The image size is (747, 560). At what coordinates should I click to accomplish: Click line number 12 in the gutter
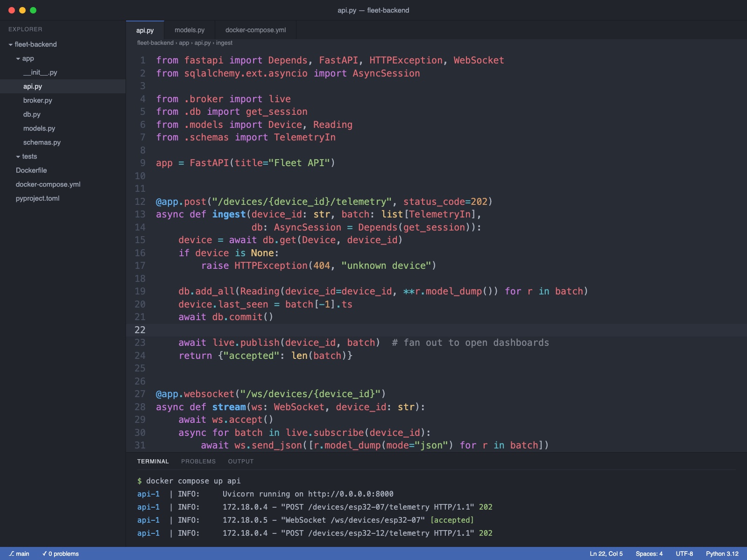(140, 202)
